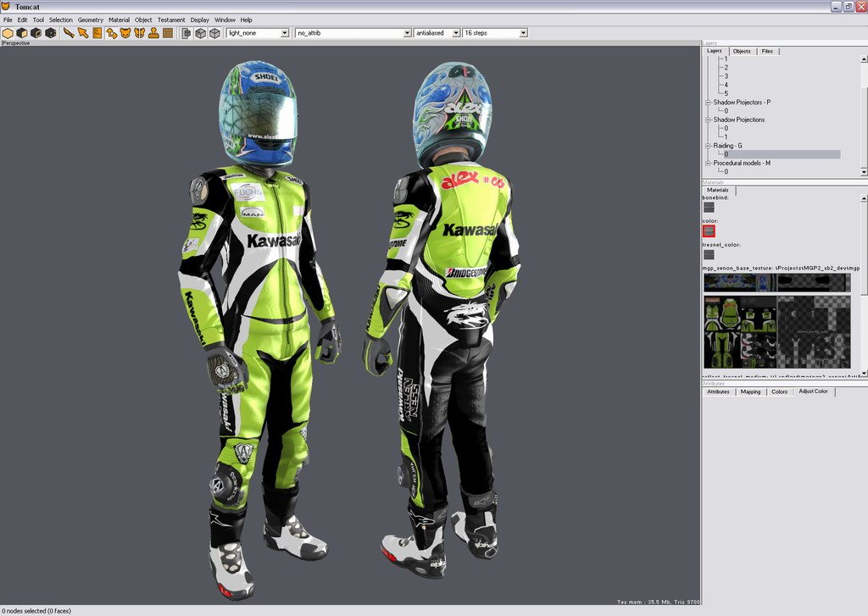The image size is (868, 616).
Task: Open the Material menu
Action: (119, 20)
